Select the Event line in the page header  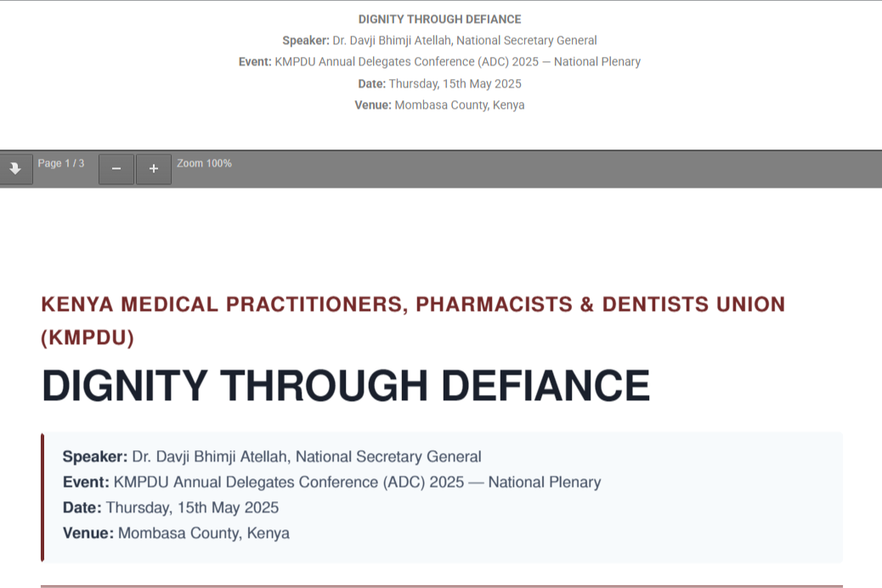tap(440, 62)
